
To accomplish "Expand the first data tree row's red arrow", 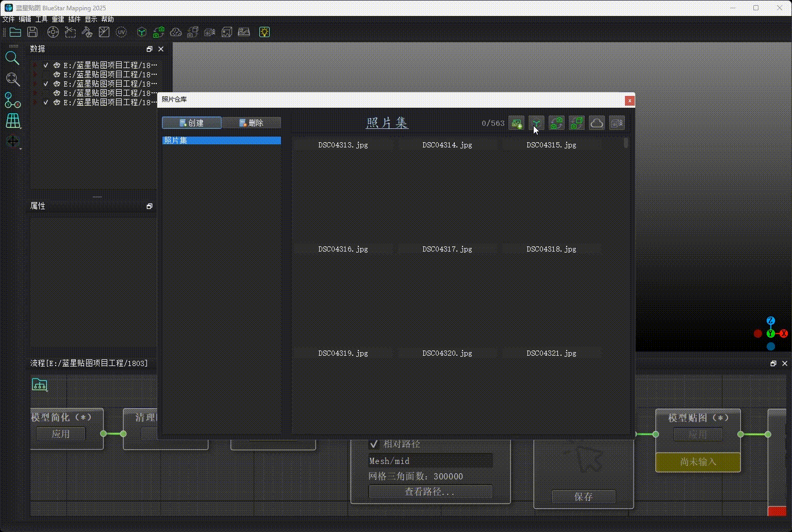I will 35,65.
